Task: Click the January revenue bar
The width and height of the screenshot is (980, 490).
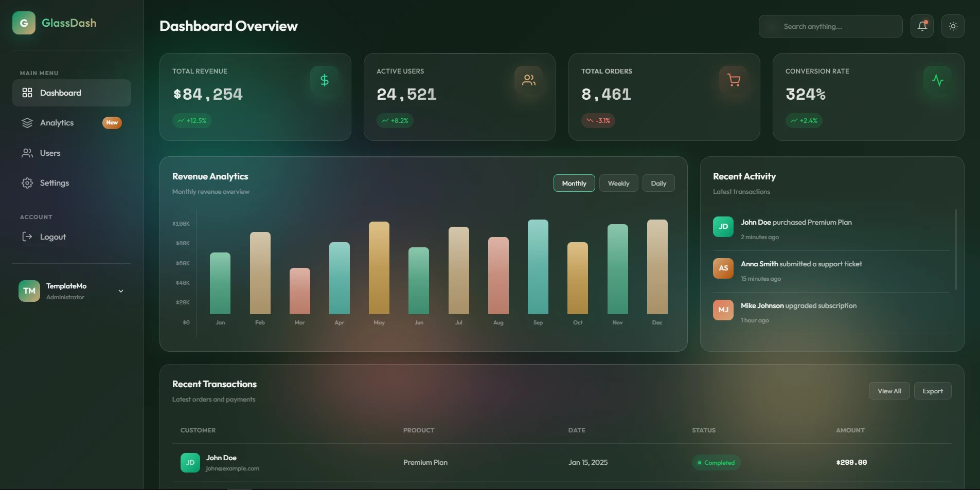Action: point(220,283)
